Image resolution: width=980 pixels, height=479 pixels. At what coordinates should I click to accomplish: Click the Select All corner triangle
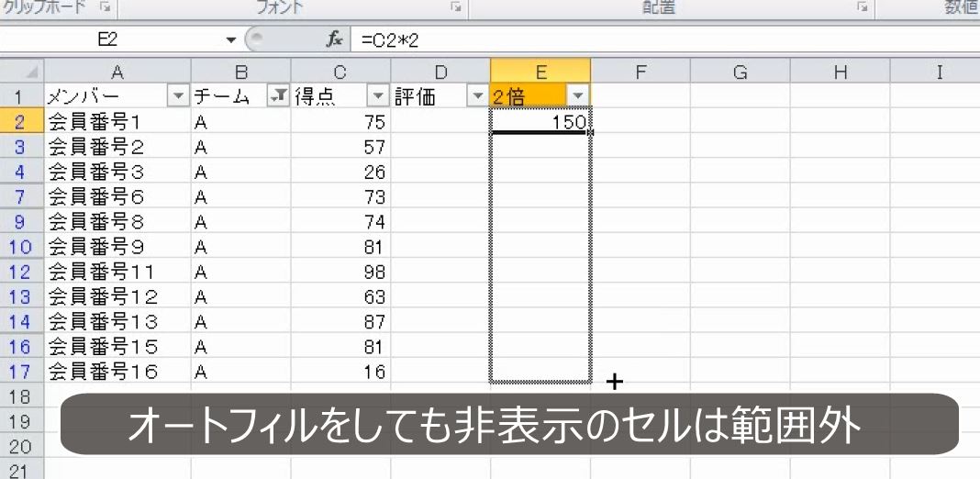point(31,72)
